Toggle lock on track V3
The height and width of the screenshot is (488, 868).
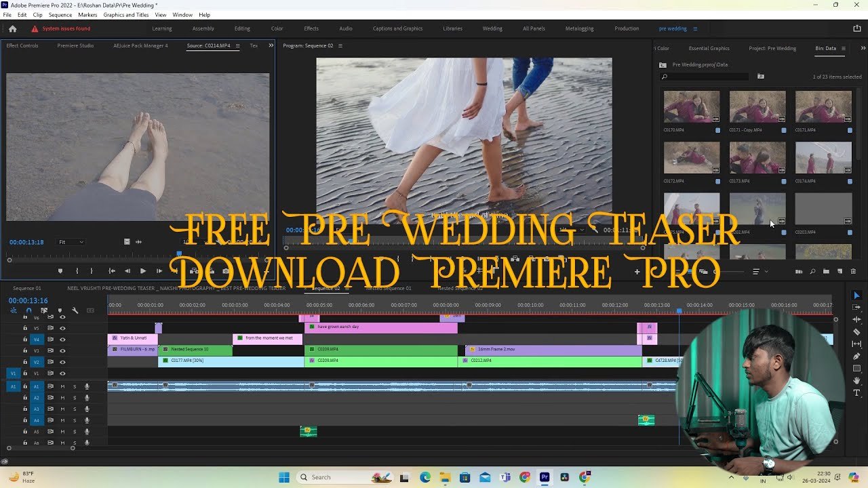pos(26,351)
